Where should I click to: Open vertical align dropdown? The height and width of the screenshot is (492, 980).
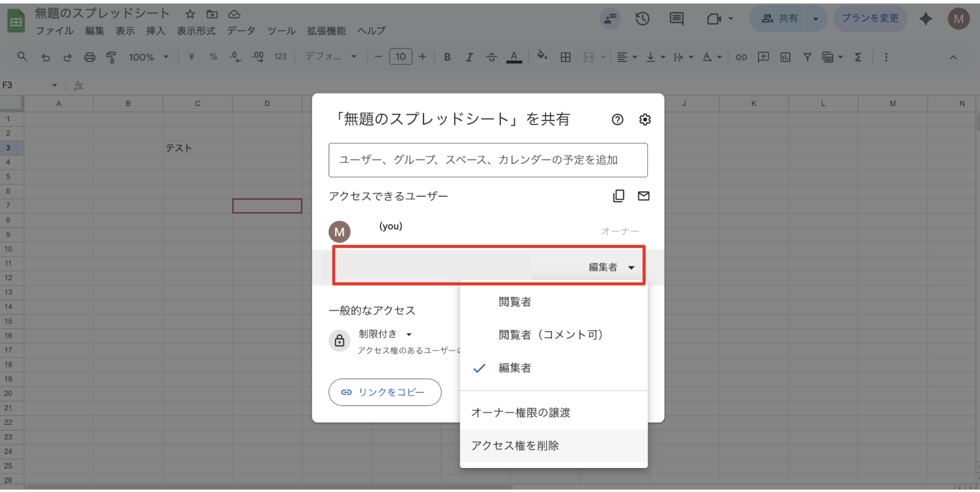[655, 57]
